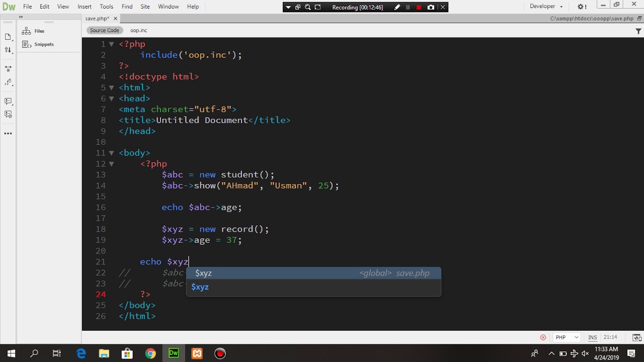Open the Insert menu
644x362 pixels.
pos(85,7)
